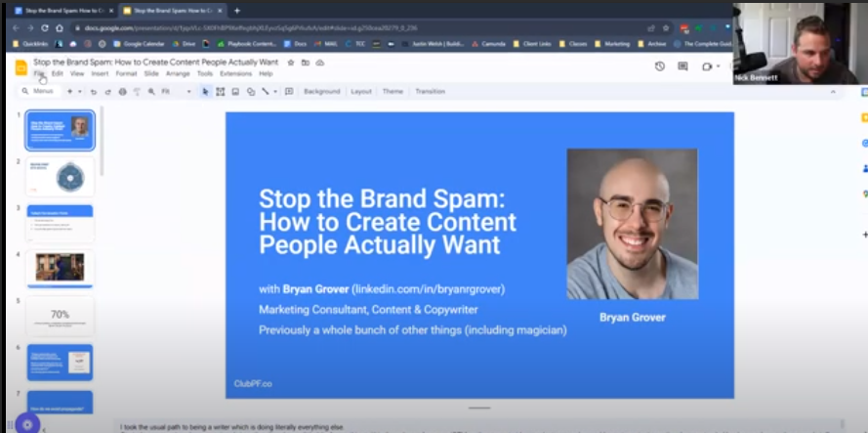Open the Edit menu

pyautogui.click(x=57, y=73)
